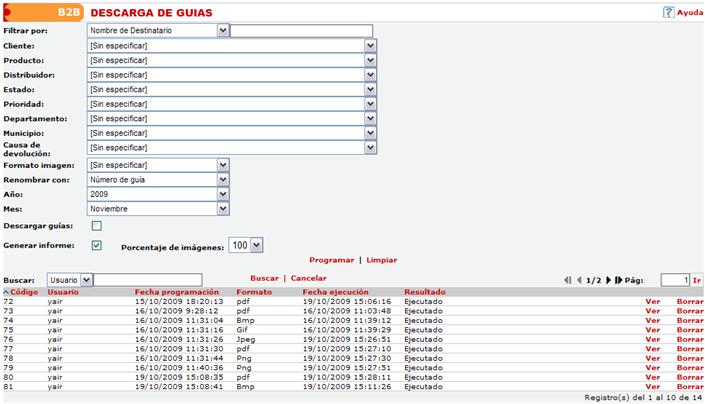Go to next page arrow icon
Viewport: 705px width, 404px height.
607,280
